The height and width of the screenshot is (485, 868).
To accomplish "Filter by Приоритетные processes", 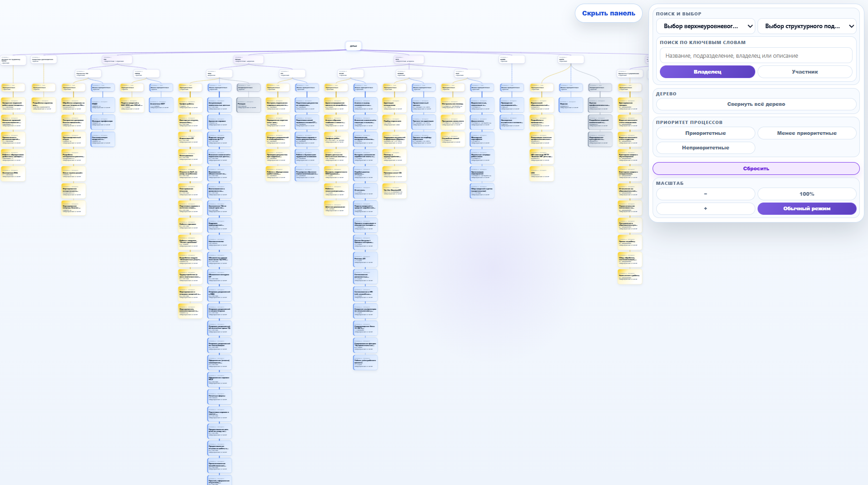I will point(705,133).
